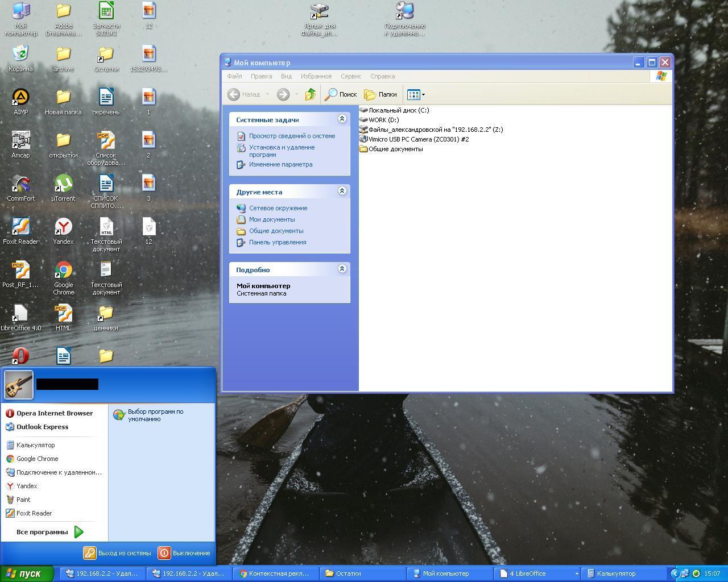Select Vimicro USB PC Camera device
Image resolution: width=728 pixels, height=582 pixels.
[x=418, y=139]
